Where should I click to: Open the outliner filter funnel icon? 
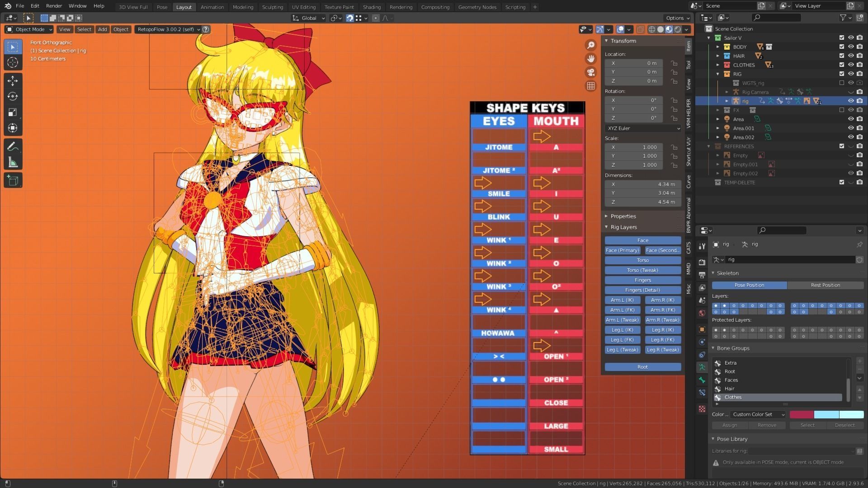pyautogui.click(x=843, y=18)
